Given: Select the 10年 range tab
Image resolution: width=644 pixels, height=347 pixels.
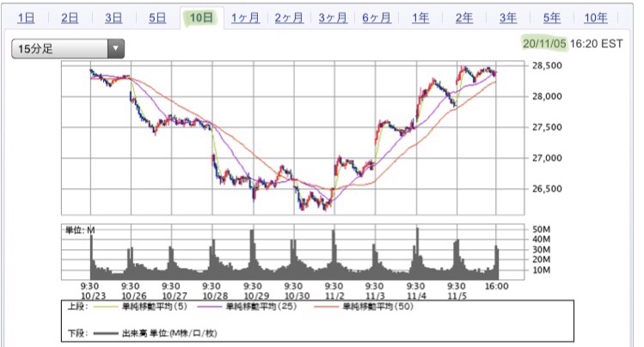Looking at the screenshot, I should (596, 18).
